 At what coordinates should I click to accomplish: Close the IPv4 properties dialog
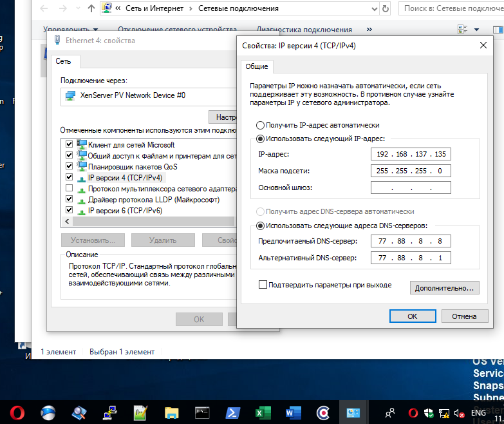[x=483, y=45]
